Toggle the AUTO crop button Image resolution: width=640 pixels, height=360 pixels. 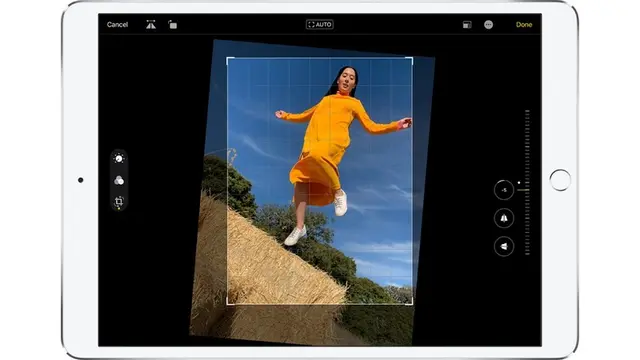(320, 24)
